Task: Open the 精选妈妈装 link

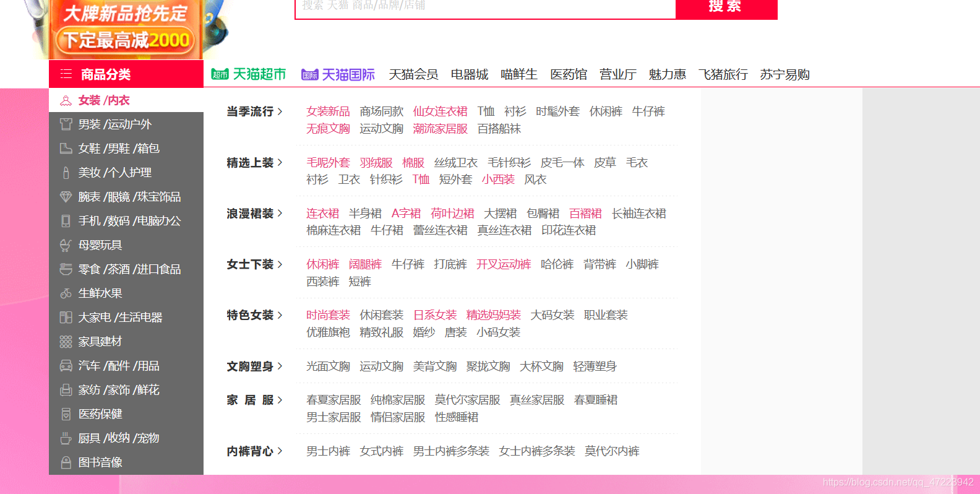Action: coord(494,315)
